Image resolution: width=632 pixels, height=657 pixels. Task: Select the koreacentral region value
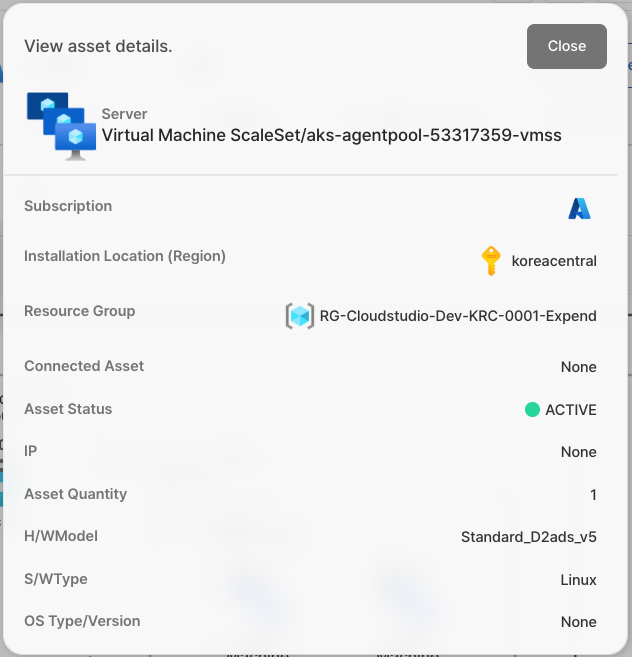(x=554, y=261)
